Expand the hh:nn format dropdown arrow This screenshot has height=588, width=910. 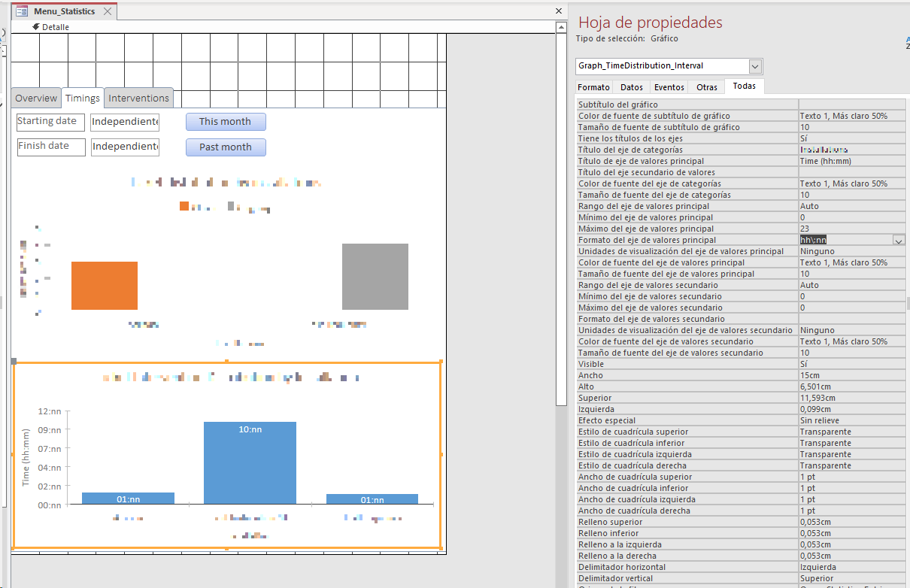899,240
